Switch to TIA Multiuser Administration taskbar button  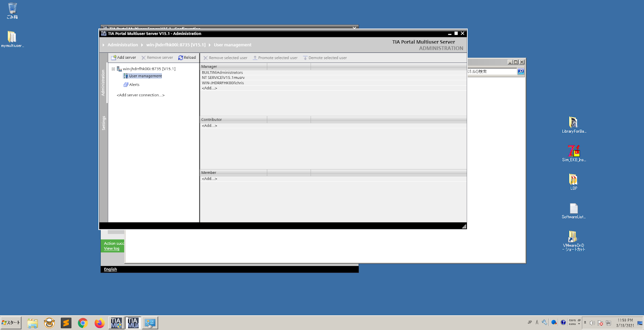click(x=133, y=323)
